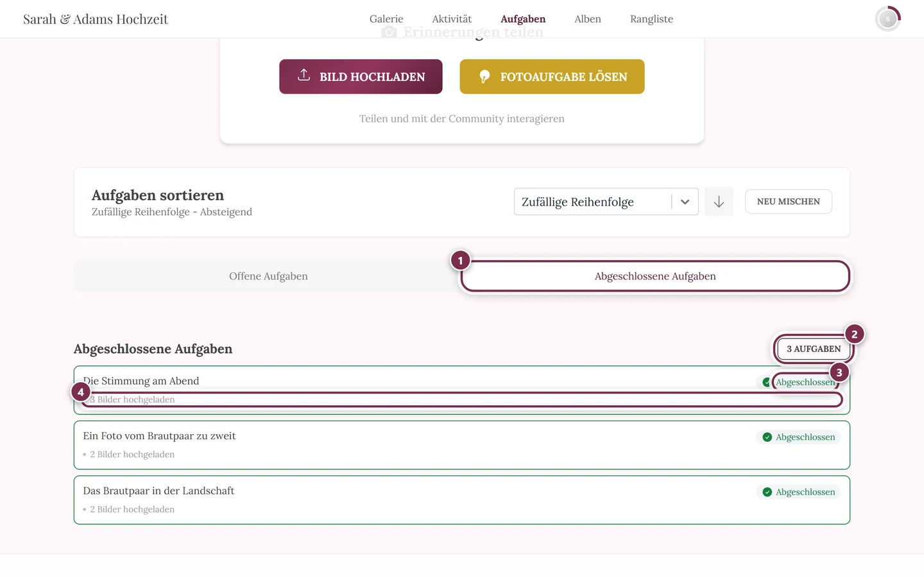The width and height of the screenshot is (924, 578).
Task: Click Abgeschlossen badge on Brautpaar in der Landschaft
Action: (798, 492)
